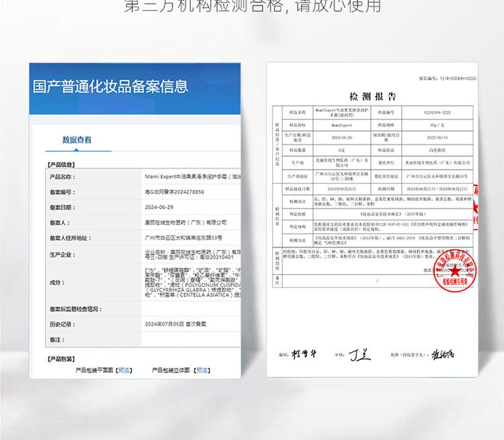504x440 pixels.
Task: Select the 备案人 company name value
Action: pyautogui.click(x=185, y=222)
